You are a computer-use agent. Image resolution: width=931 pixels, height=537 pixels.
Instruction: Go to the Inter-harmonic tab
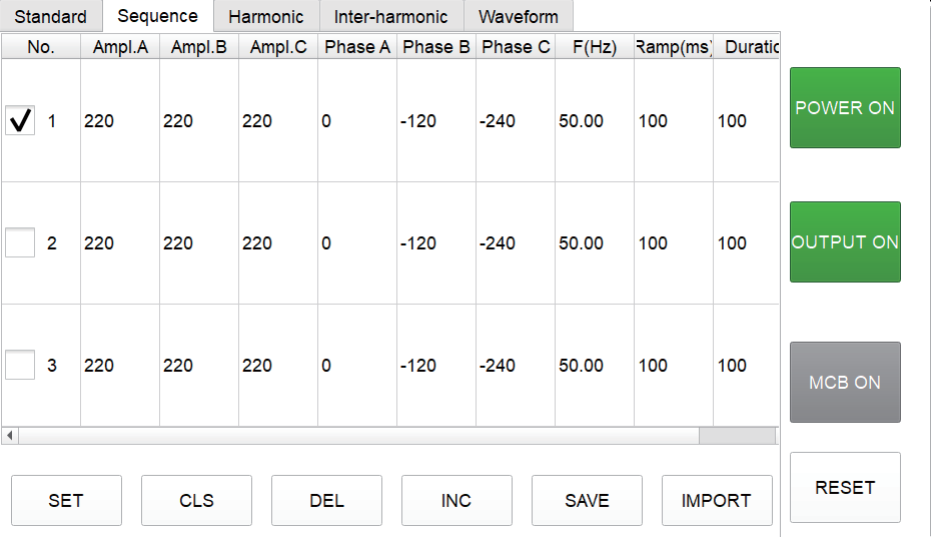(x=391, y=17)
